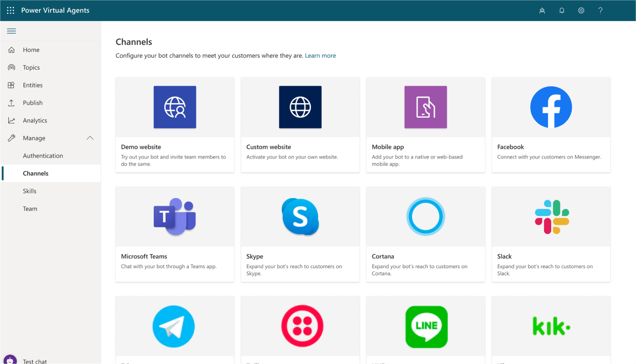Open the Analytics page in sidebar
The image size is (636, 364).
pos(35,121)
